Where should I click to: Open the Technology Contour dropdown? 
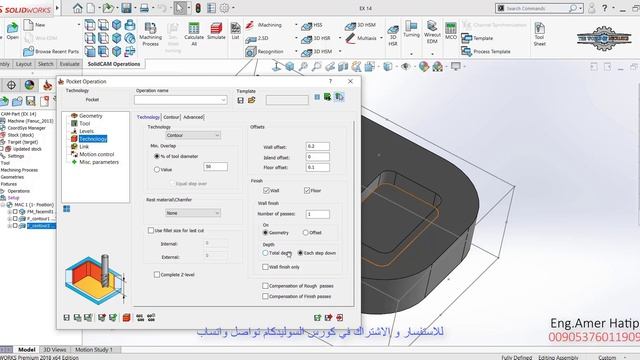coord(193,135)
